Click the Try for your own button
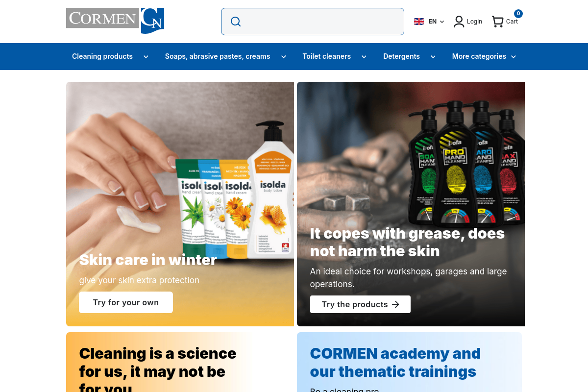The image size is (588, 392). 126,302
